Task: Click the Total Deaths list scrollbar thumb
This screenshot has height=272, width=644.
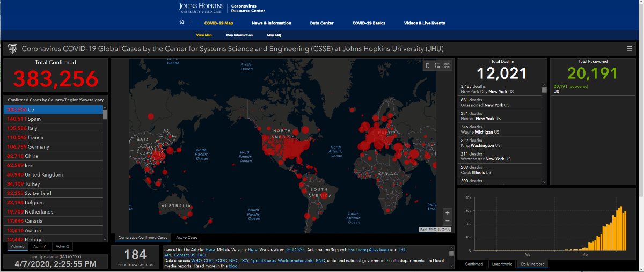Action: click(x=544, y=89)
